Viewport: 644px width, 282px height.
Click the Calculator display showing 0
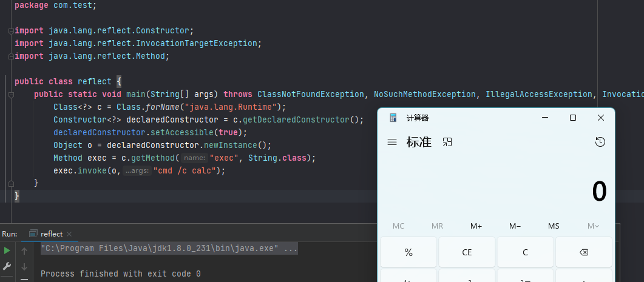point(599,192)
